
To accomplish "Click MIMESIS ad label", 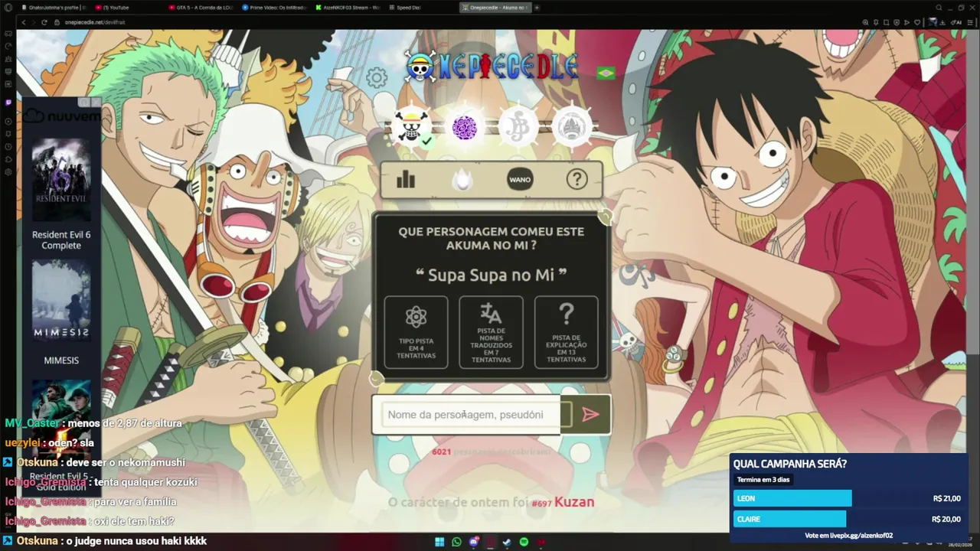I will [61, 360].
